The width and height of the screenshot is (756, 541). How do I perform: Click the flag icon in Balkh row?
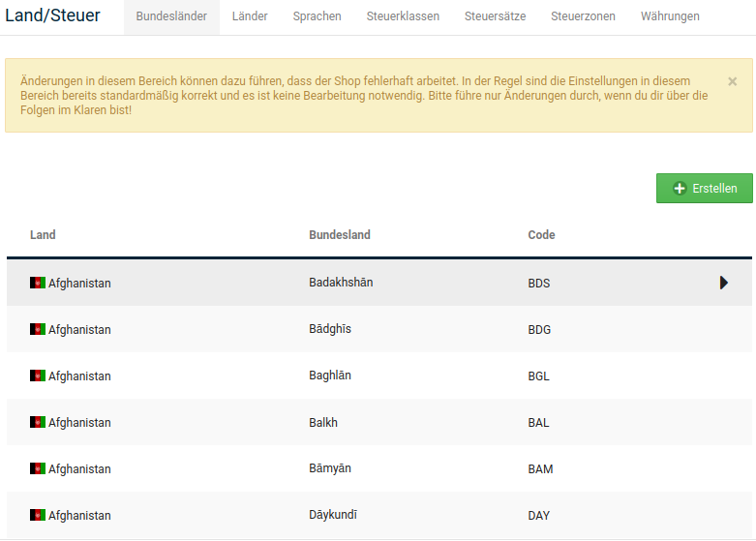38,422
